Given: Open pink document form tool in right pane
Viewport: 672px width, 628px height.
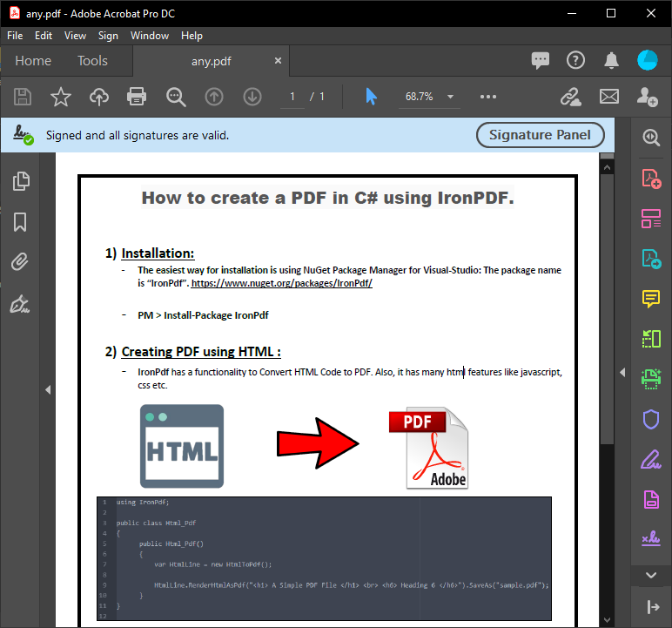Looking at the screenshot, I should (651, 499).
